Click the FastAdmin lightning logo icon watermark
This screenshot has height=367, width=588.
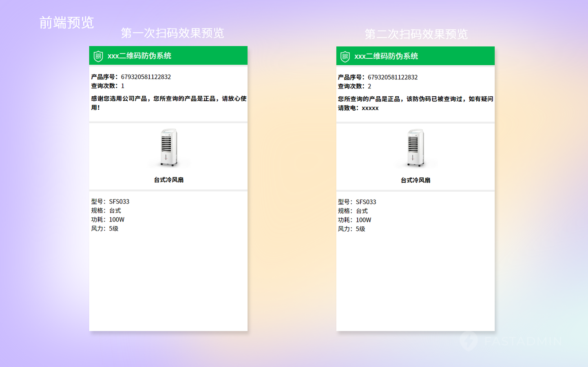469,341
